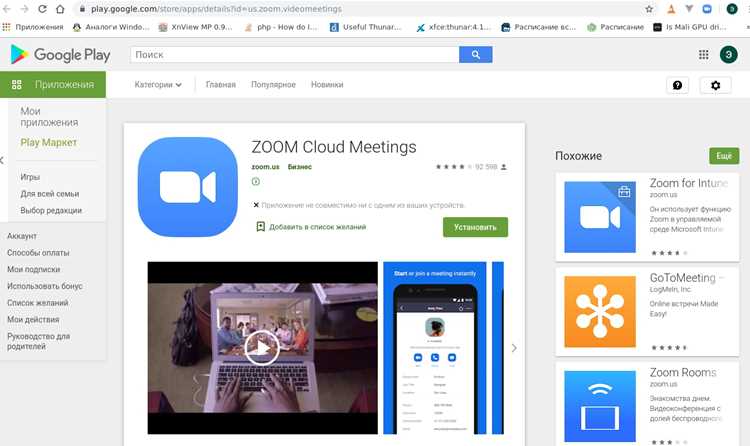Show next screenshots with the right chevron
The height and width of the screenshot is (446, 750).
click(x=514, y=348)
